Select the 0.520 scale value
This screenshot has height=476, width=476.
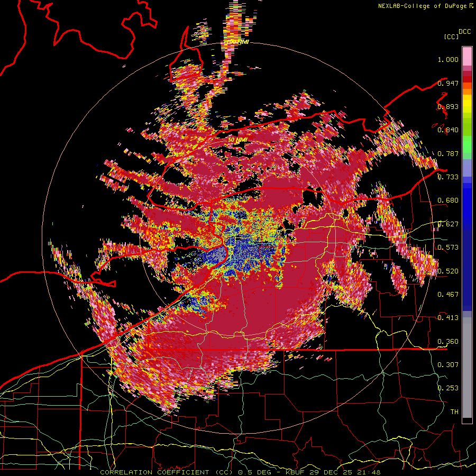coord(448,271)
